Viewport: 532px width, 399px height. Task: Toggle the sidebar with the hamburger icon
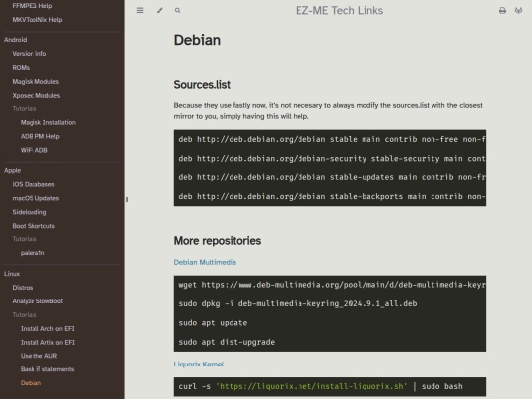tap(140, 11)
